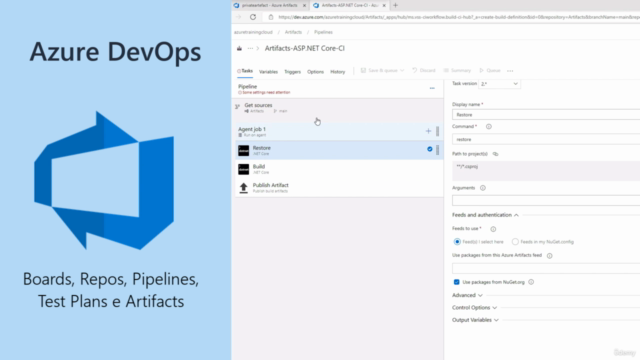Screen dimensions: 640x360
Task: Click the page security lock icon
Action: 271,17
